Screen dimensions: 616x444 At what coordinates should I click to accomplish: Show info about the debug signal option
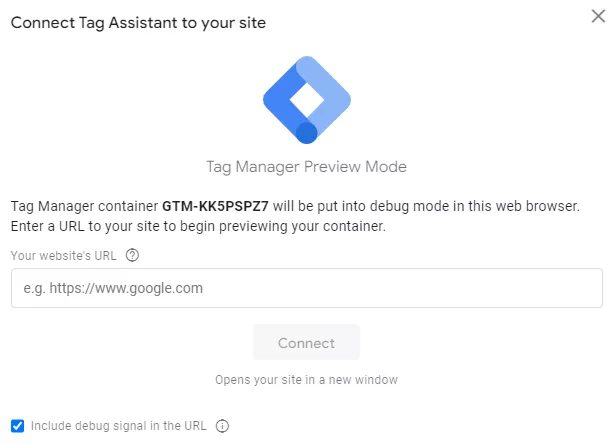tap(222, 426)
